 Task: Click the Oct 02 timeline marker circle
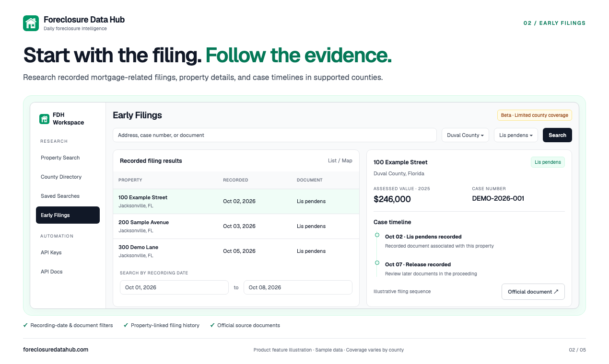point(377,235)
